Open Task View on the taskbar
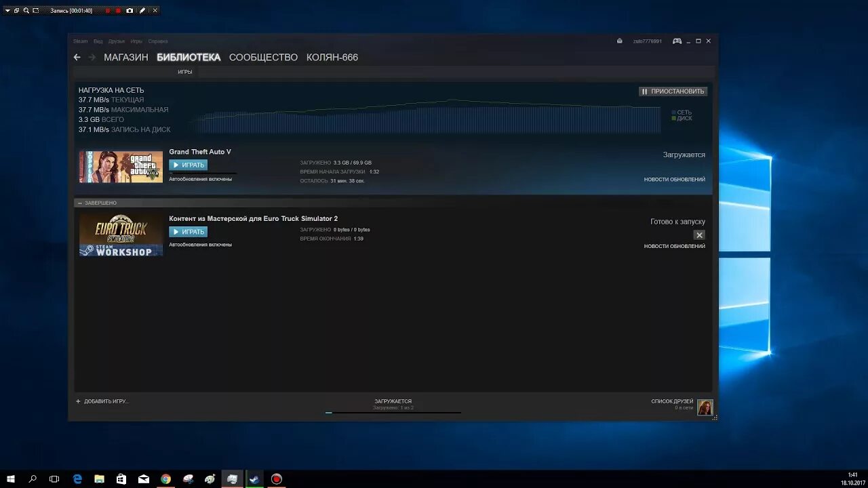 (54, 479)
